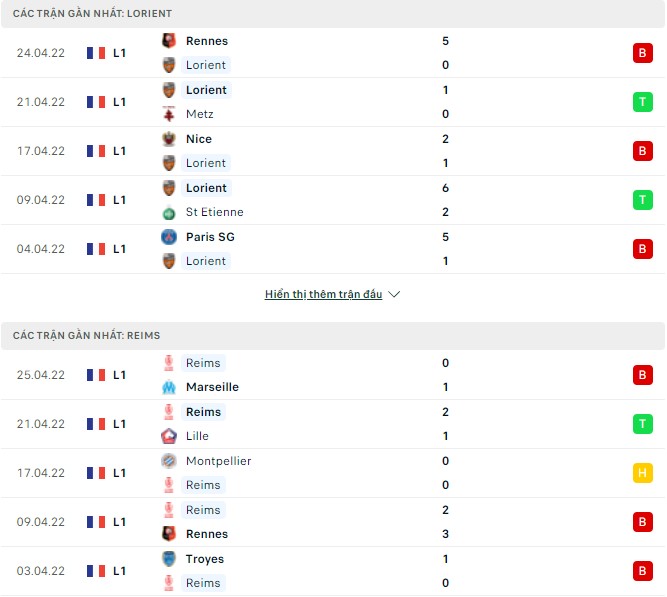Screen dimensions: 667x597
Task: Click the Lille club crest icon
Action: (169, 436)
